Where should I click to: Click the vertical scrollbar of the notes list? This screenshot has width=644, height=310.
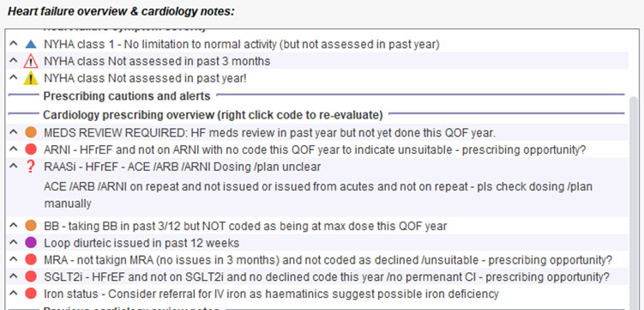click(x=635, y=202)
